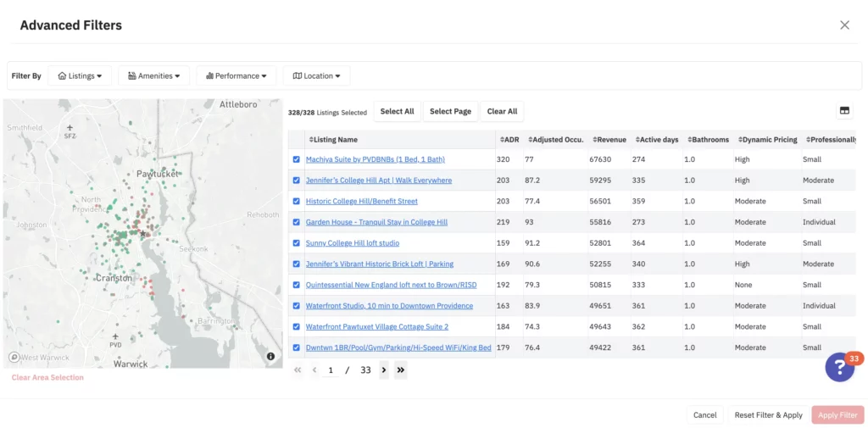868x428 pixels.
Task: Open the Amenities filter dropdown
Action: [x=153, y=76]
